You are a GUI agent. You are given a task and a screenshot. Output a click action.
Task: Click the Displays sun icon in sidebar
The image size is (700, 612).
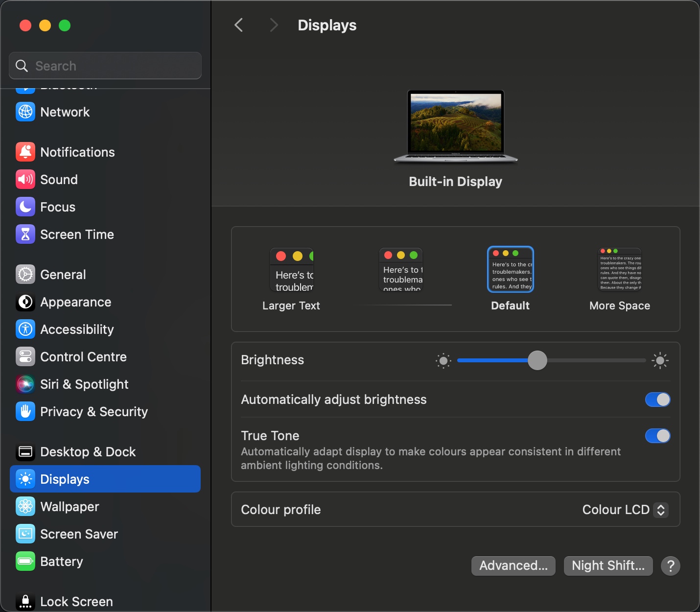pos(25,479)
